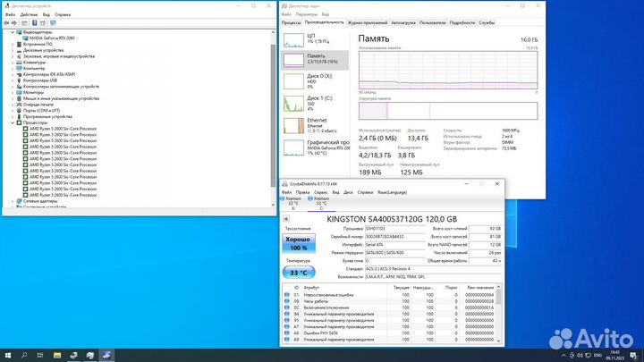The width and height of the screenshot is (644, 362).
Task: Expand the Мониторы node
Action: coord(13,92)
